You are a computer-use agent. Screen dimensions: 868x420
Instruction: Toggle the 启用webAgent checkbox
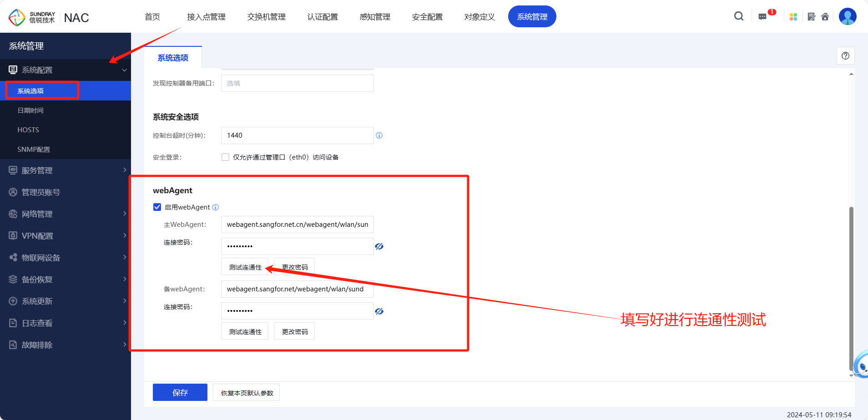pyautogui.click(x=157, y=207)
